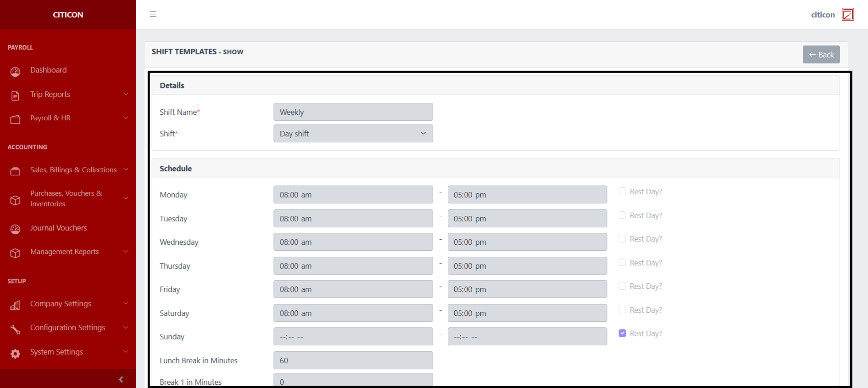Open Company Settings menu item

click(61, 304)
